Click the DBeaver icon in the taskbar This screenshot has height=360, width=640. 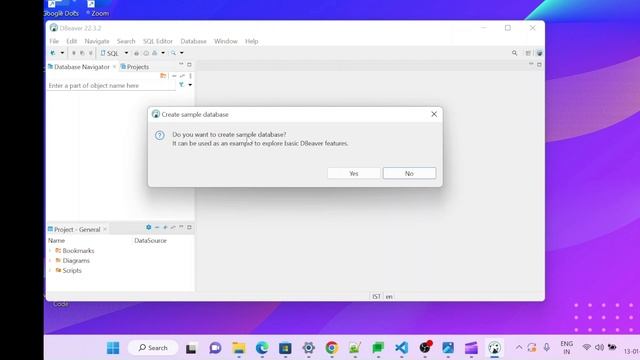click(x=494, y=348)
